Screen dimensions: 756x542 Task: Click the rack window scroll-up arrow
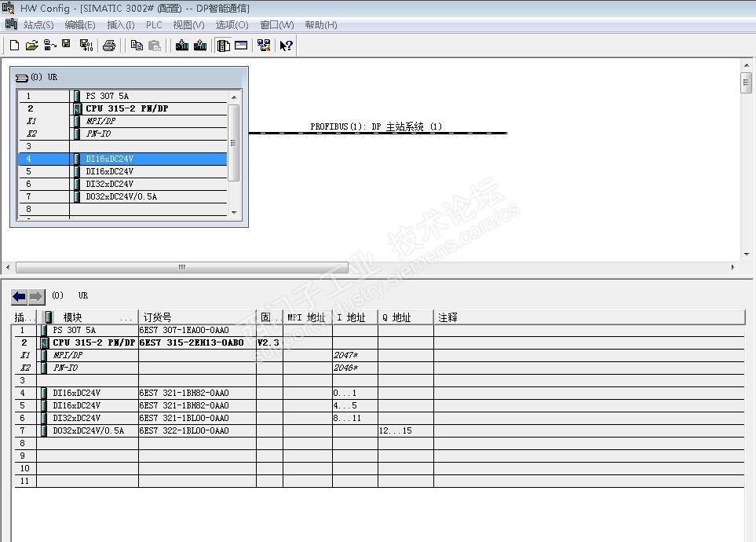[x=234, y=97]
